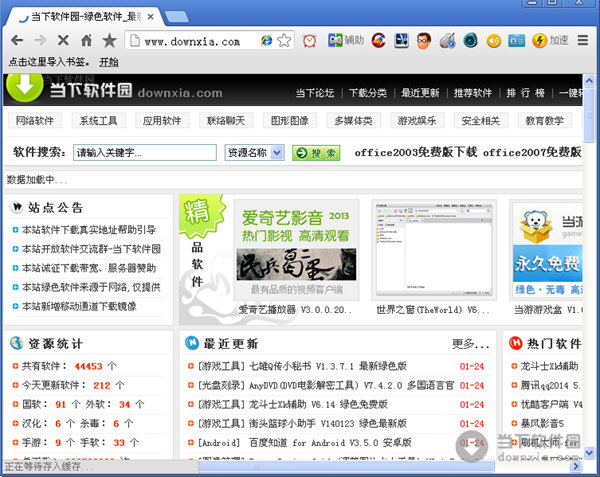Image resolution: width=600 pixels, height=477 pixels.
Task: Open 本站开放软件交流群 notice
Action: pos(91,249)
